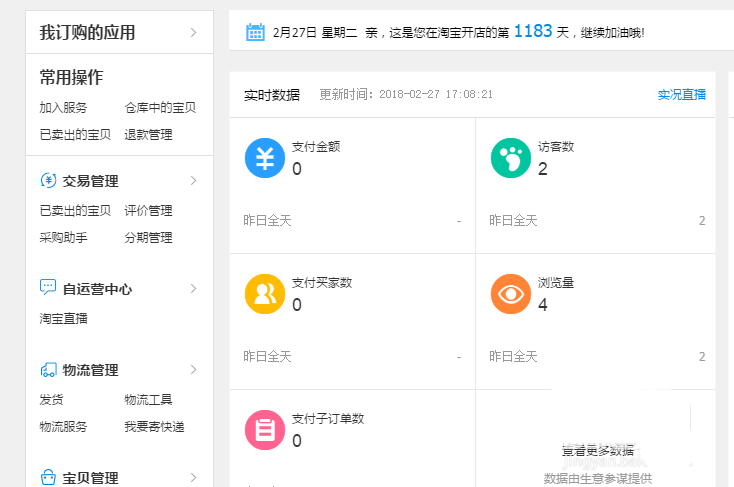This screenshot has height=487, width=734.
Task: Click the yellow 支付买家数 people icon
Action: coord(265,294)
